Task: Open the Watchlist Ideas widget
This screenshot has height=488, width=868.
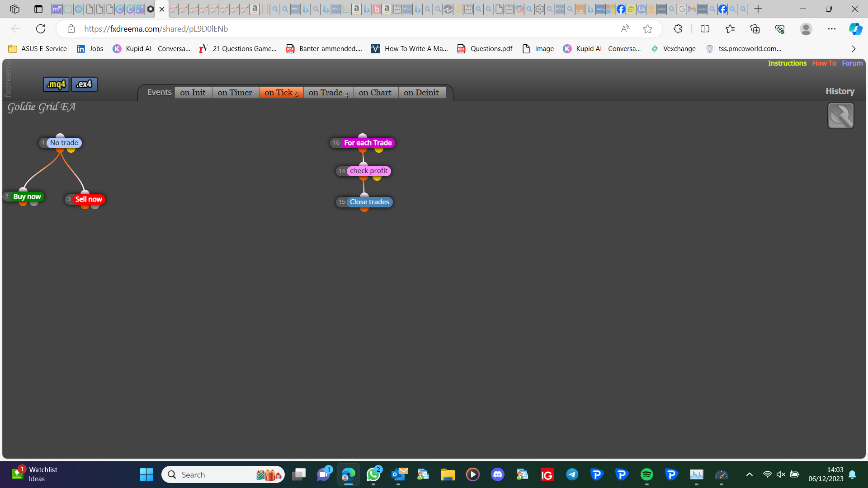Action: tap(35, 474)
